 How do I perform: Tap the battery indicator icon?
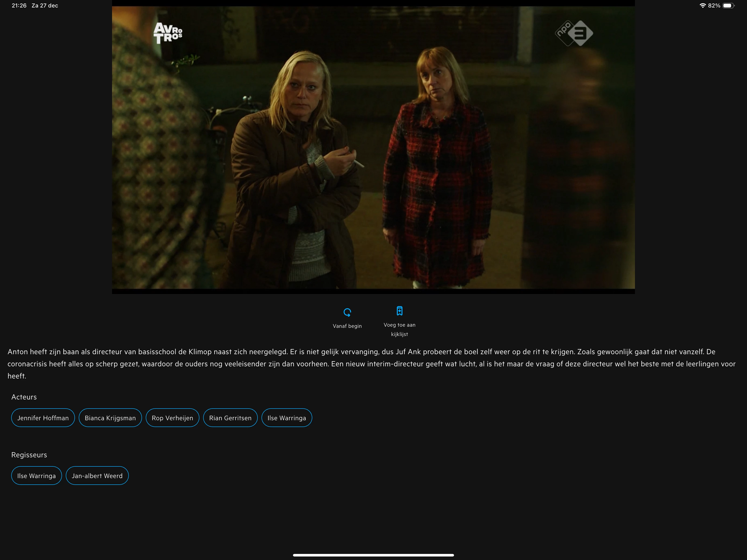[728, 5]
